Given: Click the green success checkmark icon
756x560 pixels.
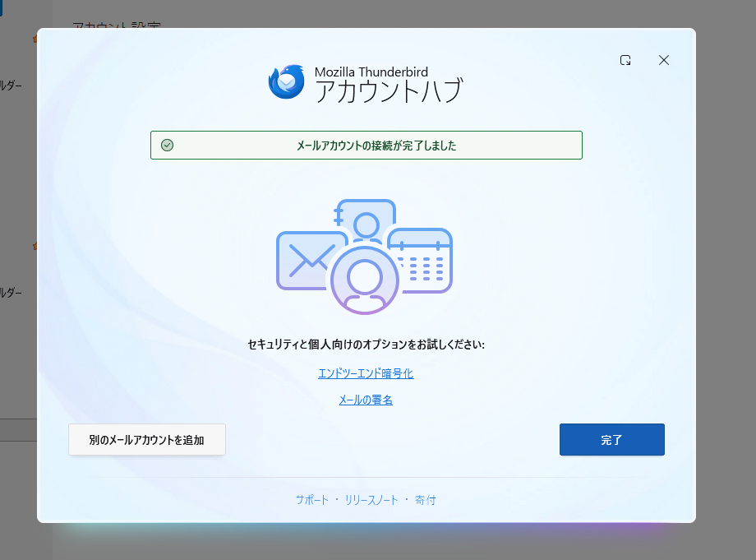Looking at the screenshot, I should pyautogui.click(x=167, y=146).
